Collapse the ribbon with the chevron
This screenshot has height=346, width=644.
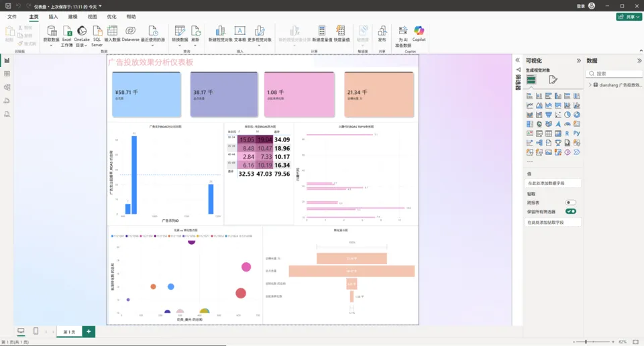point(641,51)
